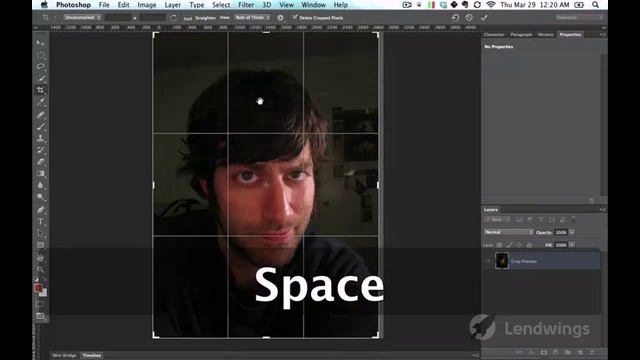This screenshot has height=360, width=640.
Task: Select the Brush tool
Action: coord(40,127)
